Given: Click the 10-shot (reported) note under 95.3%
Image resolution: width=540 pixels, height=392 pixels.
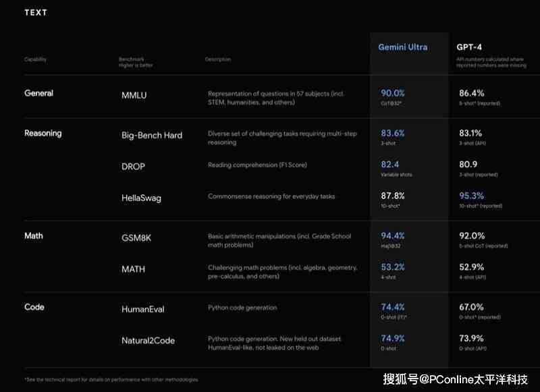Looking at the screenshot, I should 481,206.
